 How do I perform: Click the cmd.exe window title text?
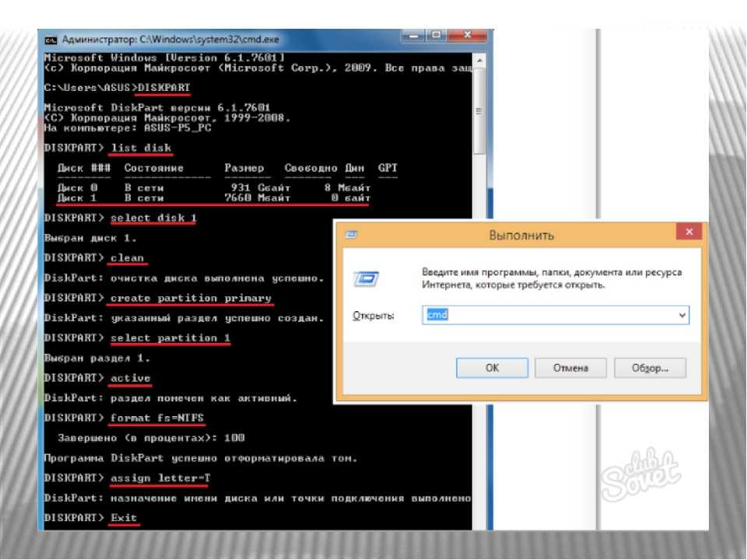[x=170, y=40]
